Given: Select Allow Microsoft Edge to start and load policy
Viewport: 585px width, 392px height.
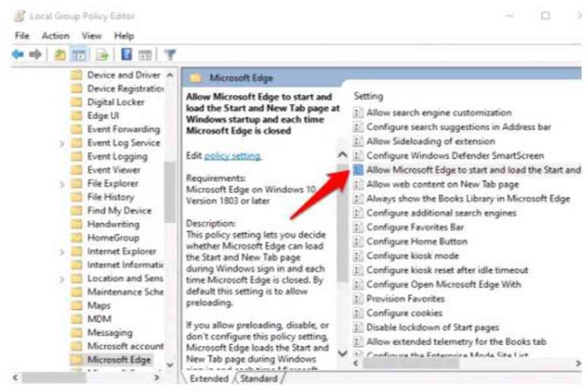Looking at the screenshot, I should (467, 170).
